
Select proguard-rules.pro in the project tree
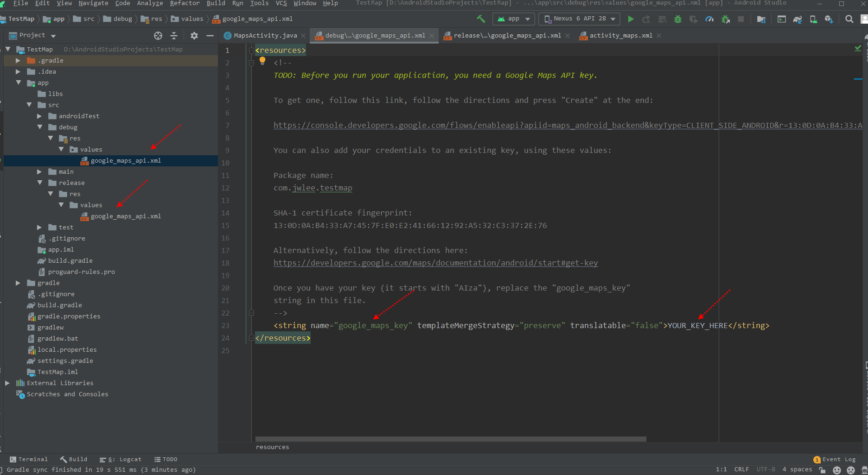click(77, 272)
